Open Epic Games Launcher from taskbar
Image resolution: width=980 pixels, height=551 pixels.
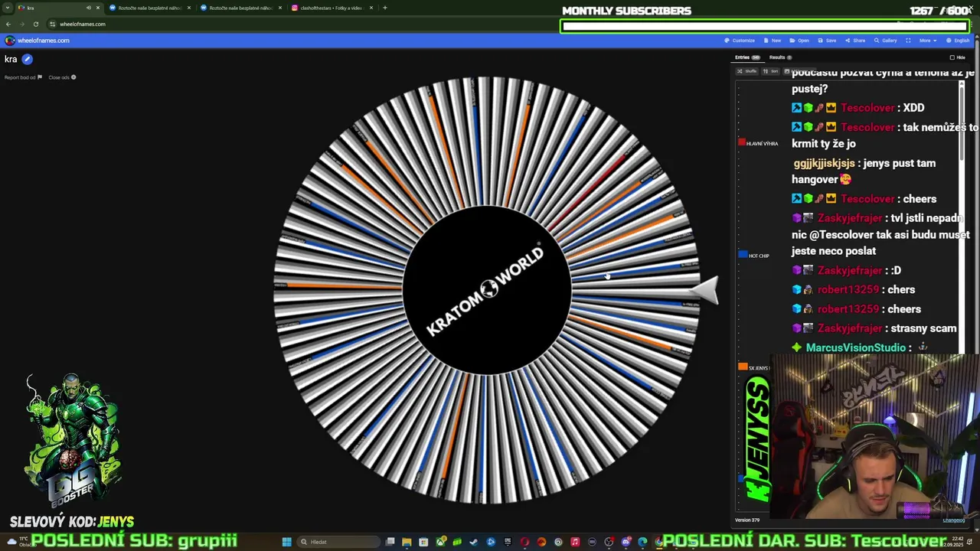508,542
